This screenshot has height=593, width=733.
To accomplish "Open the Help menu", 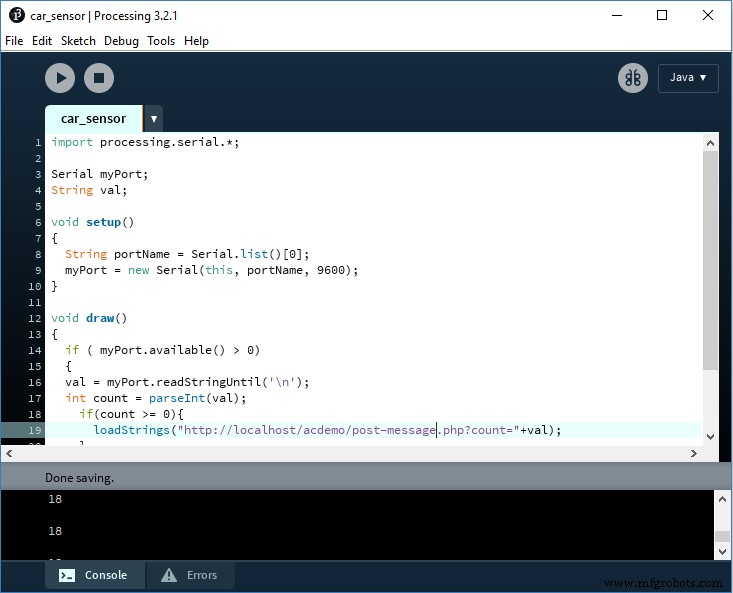I will [197, 41].
